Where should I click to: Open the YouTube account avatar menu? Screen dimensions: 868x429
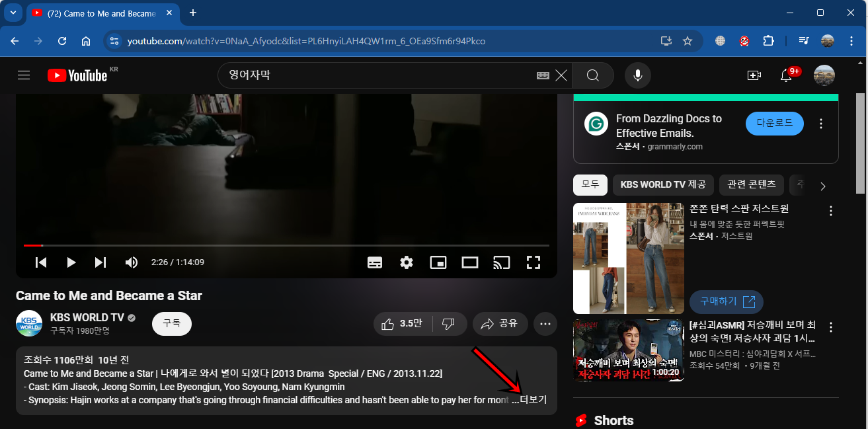pyautogui.click(x=824, y=75)
